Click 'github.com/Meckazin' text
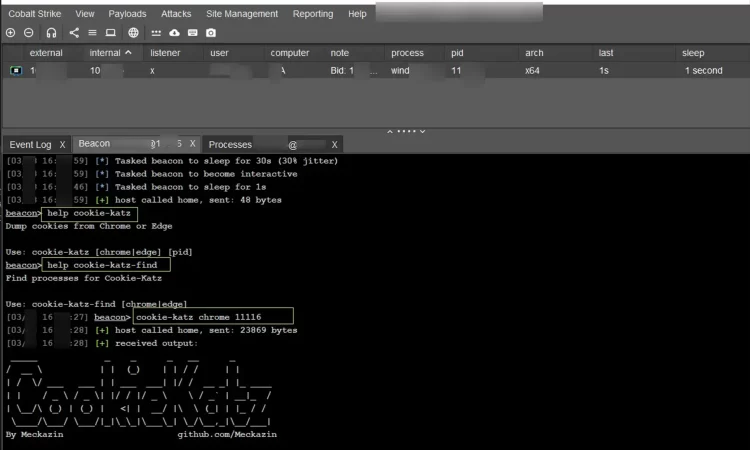 227,435
